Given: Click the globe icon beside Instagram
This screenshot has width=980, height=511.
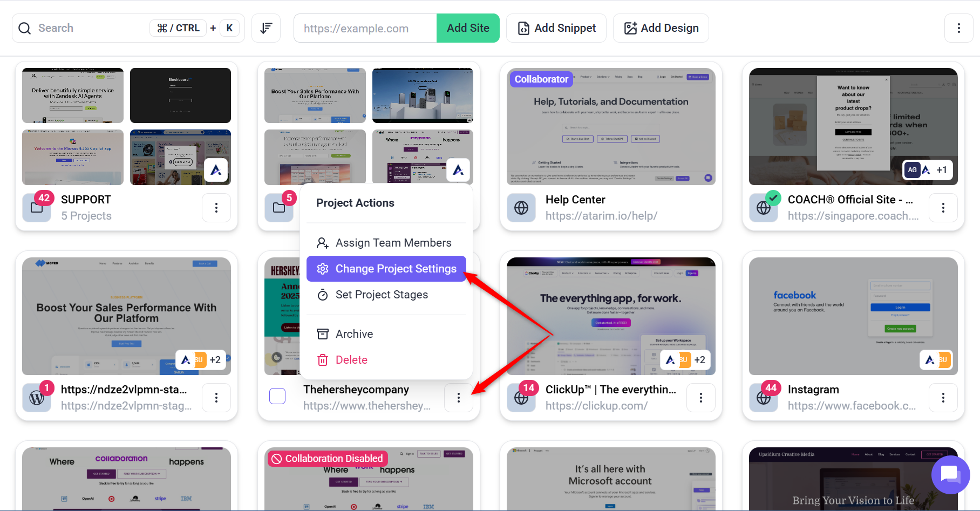Looking at the screenshot, I should click(764, 398).
